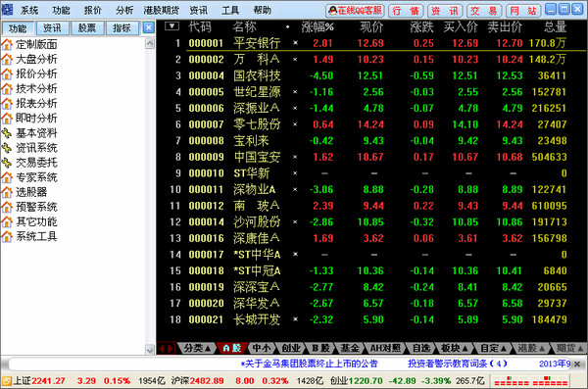Click the red left-right arrows before the 分类 tab
Viewport: 588px width, 389px height.
point(166,349)
